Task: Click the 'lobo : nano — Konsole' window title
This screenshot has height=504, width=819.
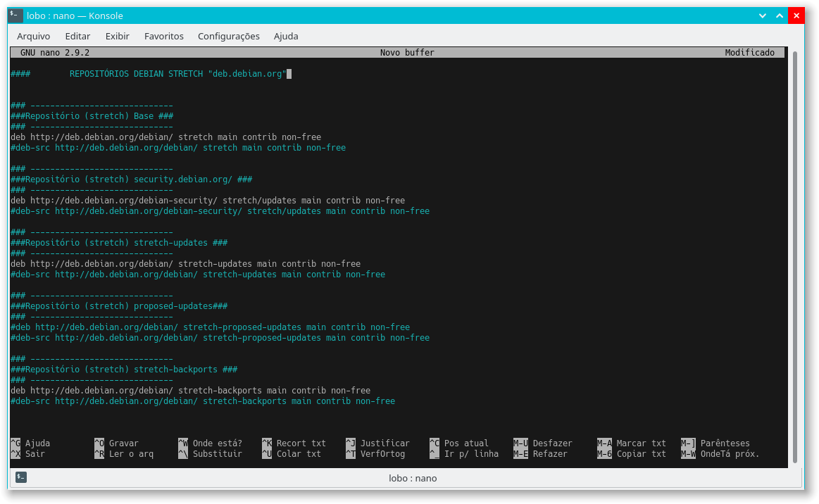Action: (x=75, y=15)
